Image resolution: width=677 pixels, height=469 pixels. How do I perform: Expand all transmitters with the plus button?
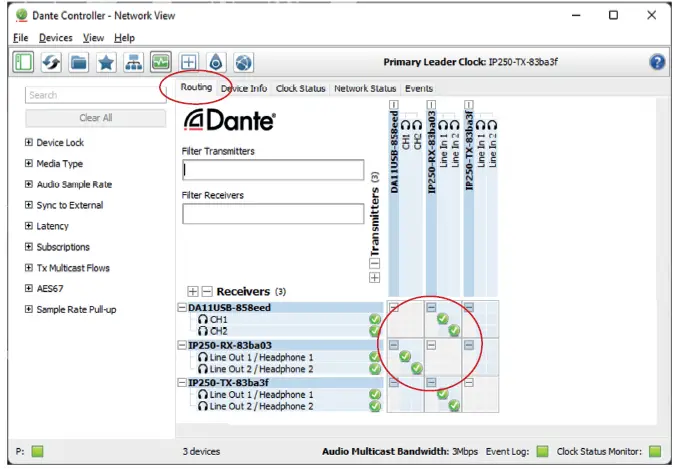(x=375, y=278)
